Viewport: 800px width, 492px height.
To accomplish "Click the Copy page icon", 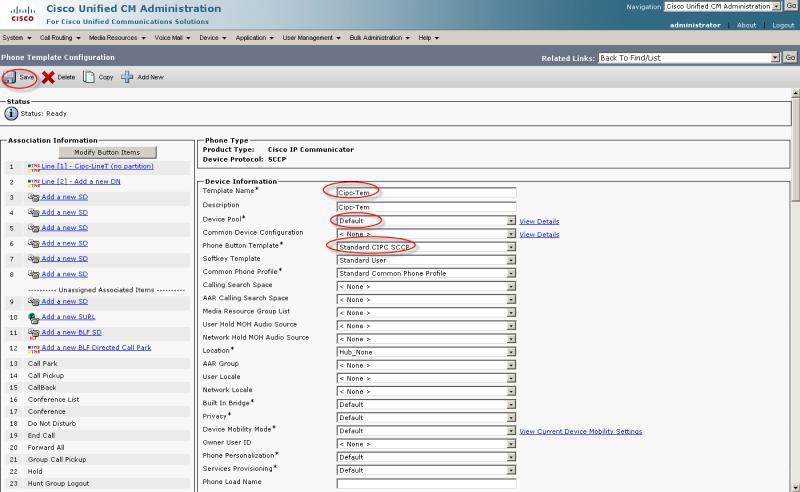I will [89, 77].
